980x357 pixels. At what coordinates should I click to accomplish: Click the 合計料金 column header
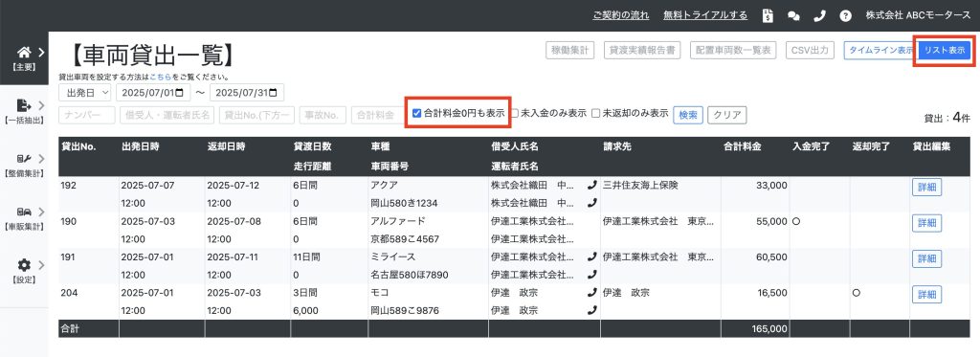click(742, 146)
